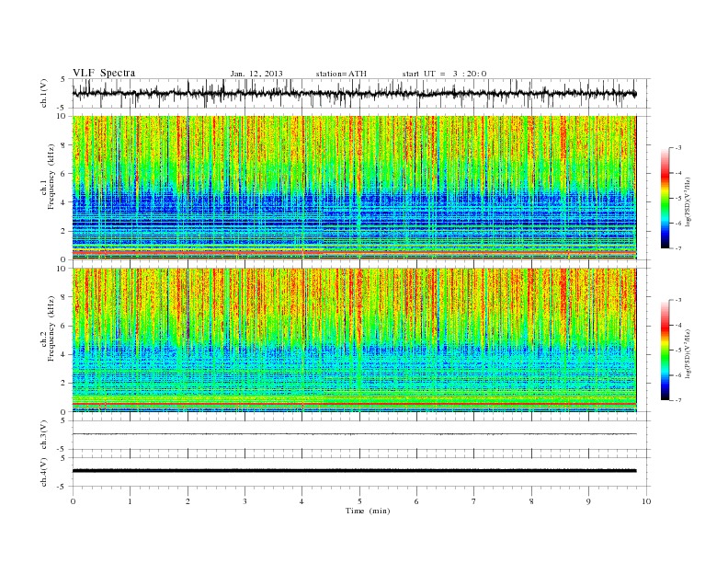Click the "ch.2 Frequency (kHz)" axis label
This screenshot has height=563, width=728.
48,328
